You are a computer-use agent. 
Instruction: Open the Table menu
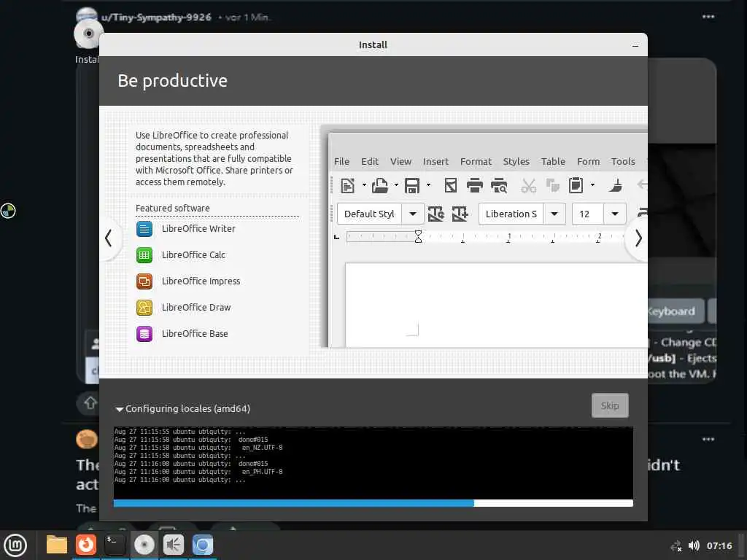pyautogui.click(x=553, y=162)
